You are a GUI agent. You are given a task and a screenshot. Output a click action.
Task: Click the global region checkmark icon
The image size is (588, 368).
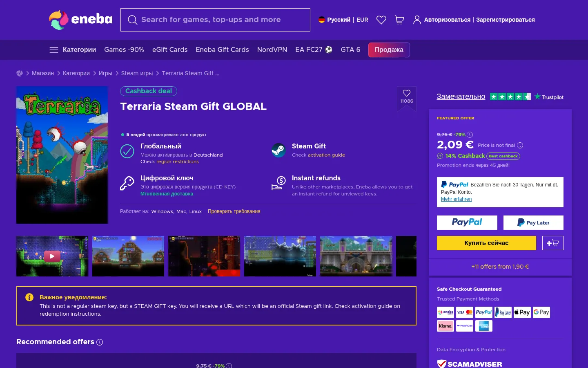point(127,151)
